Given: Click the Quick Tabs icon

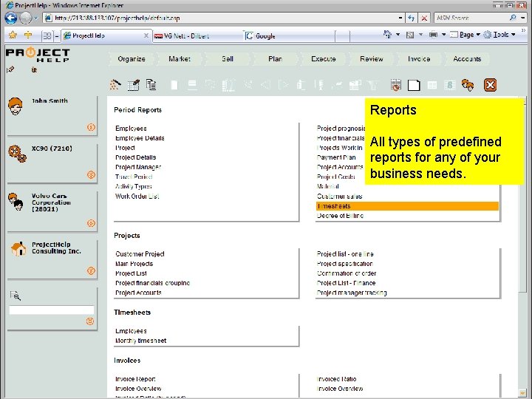Looking at the screenshot, I should pos(47,35).
